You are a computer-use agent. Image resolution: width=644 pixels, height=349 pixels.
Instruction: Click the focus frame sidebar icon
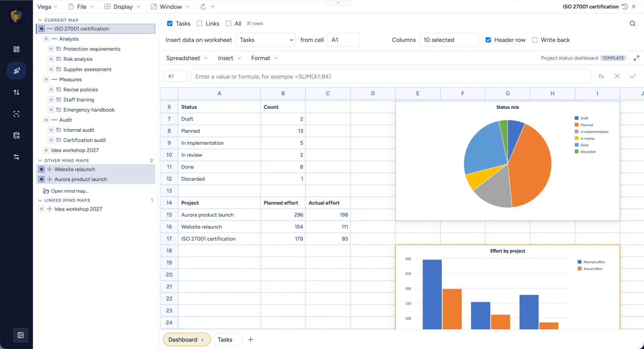point(17,114)
